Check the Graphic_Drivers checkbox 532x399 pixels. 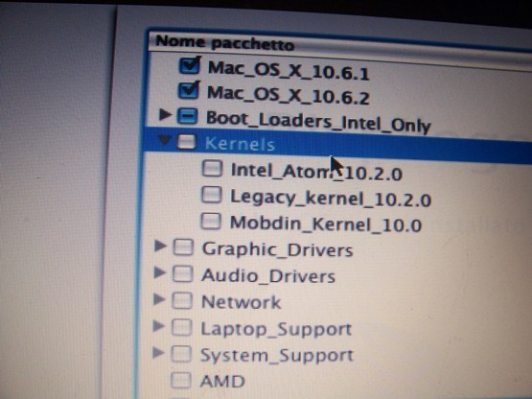[183, 246]
